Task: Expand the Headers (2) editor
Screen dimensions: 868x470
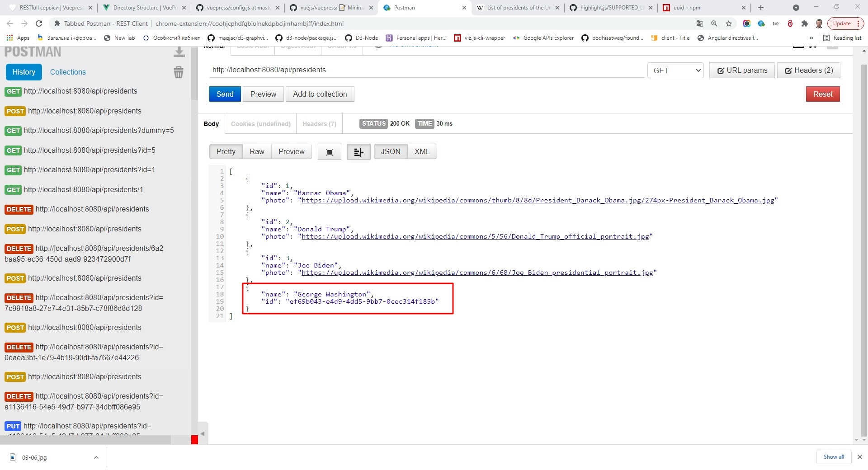Action: [x=808, y=70]
